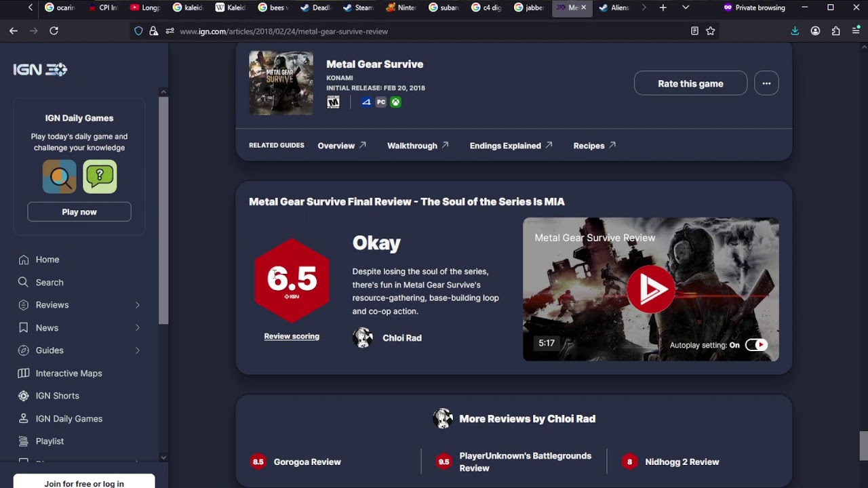Open the Nidhogg 2 Review link
This screenshot has width=868, height=488.
pyautogui.click(x=682, y=462)
